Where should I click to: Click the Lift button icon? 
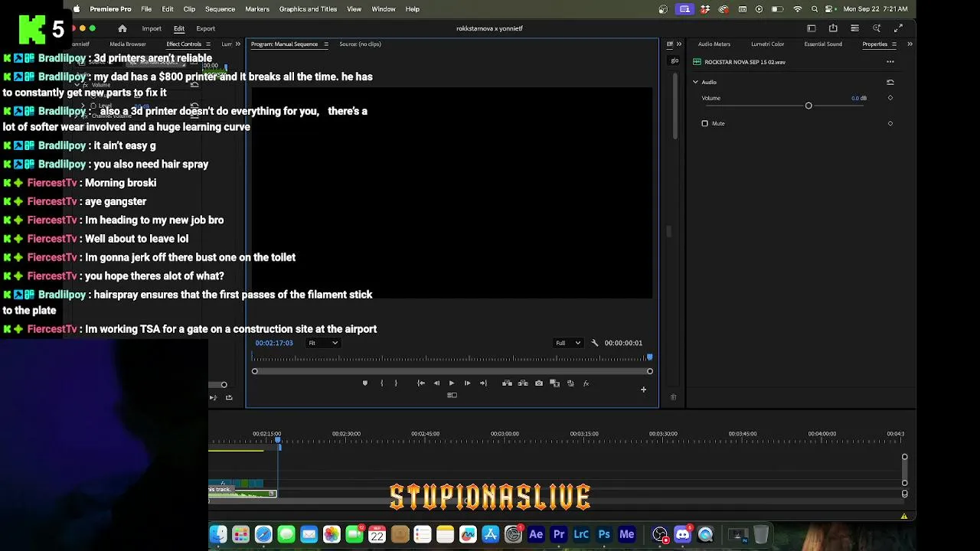click(x=507, y=383)
